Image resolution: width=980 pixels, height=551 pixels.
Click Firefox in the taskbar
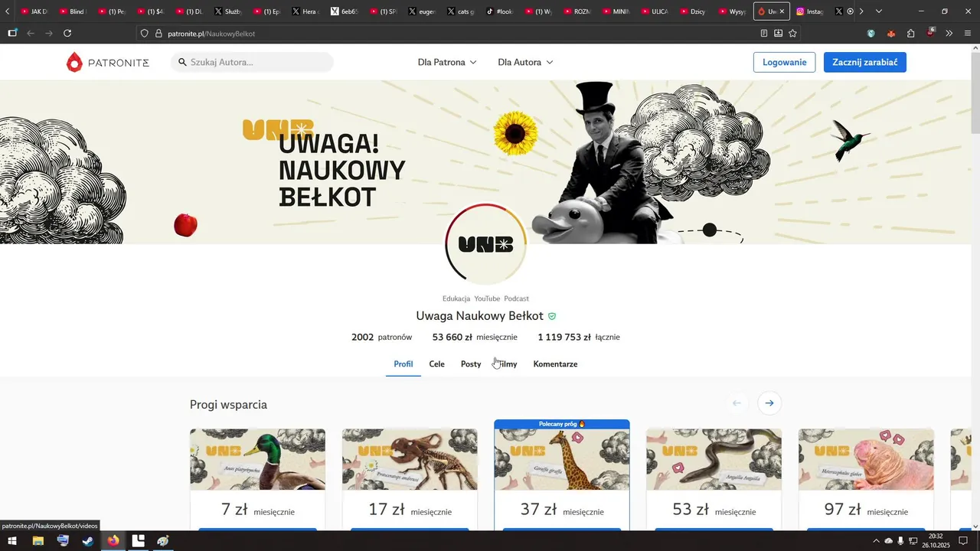click(x=113, y=541)
